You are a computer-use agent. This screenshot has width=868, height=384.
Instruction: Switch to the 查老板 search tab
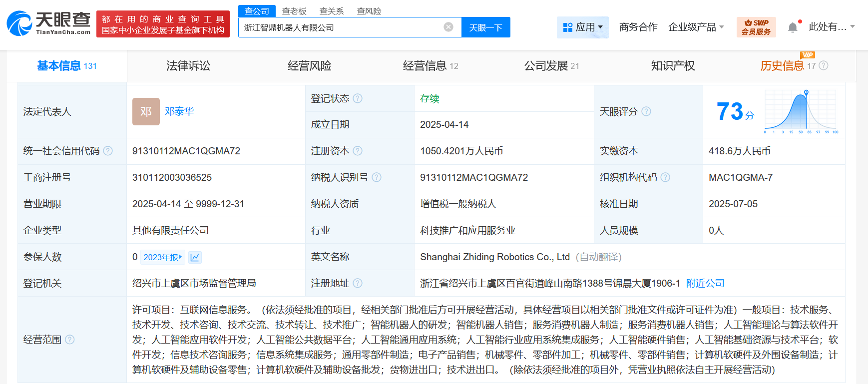(x=294, y=11)
